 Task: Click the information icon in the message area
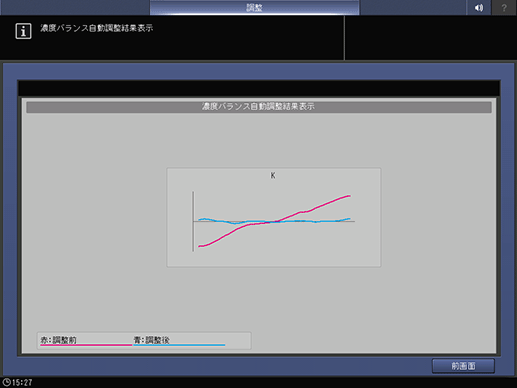pos(23,31)
